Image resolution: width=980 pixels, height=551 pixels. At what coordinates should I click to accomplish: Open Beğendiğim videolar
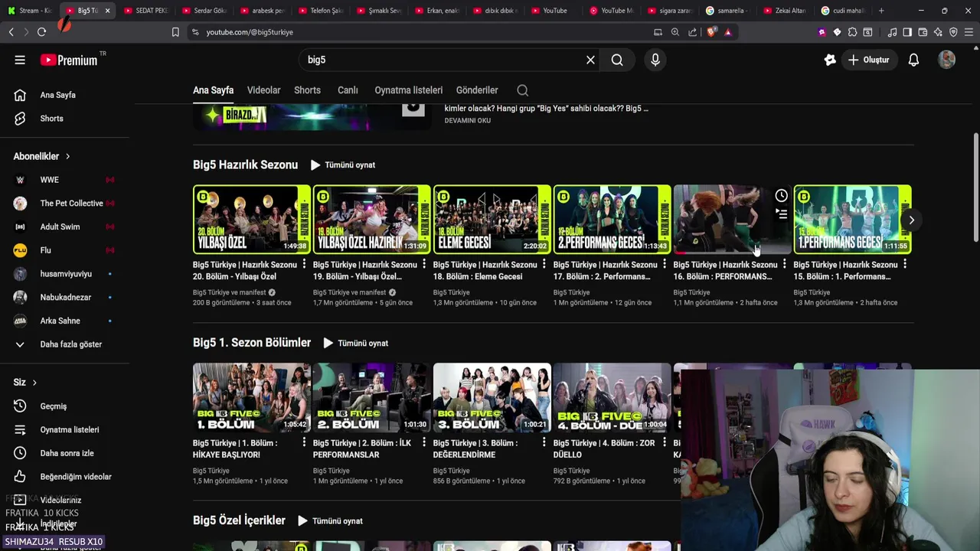(x=64, y=477)
